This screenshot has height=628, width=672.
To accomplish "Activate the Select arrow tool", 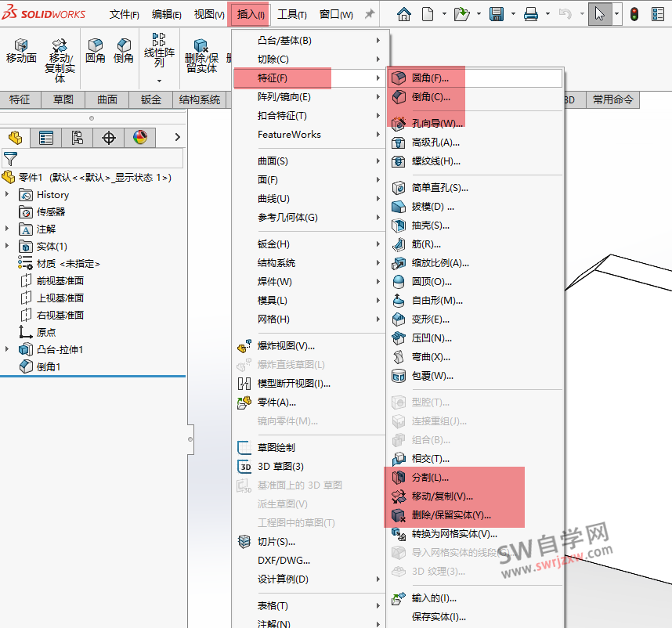I will [x=600, y=13].
